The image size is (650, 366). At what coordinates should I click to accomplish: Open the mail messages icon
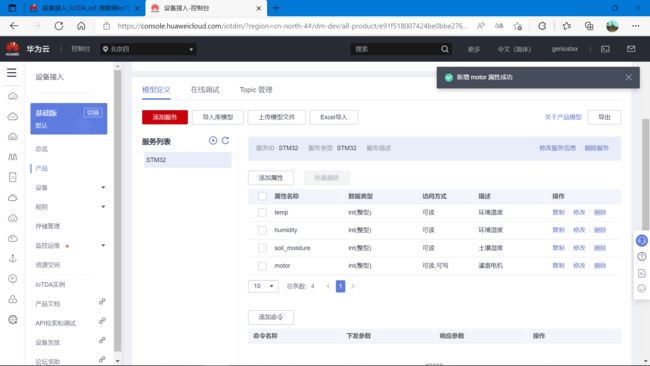[631, 49]
